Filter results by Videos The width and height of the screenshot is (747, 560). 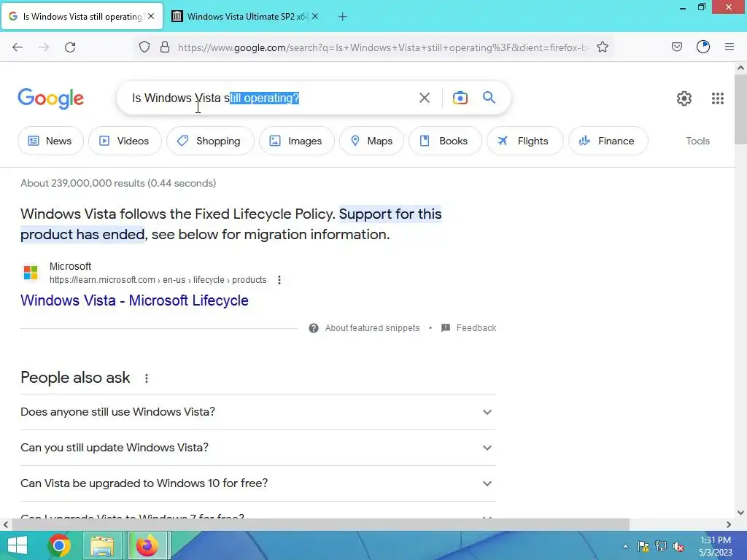click(125, 141)
